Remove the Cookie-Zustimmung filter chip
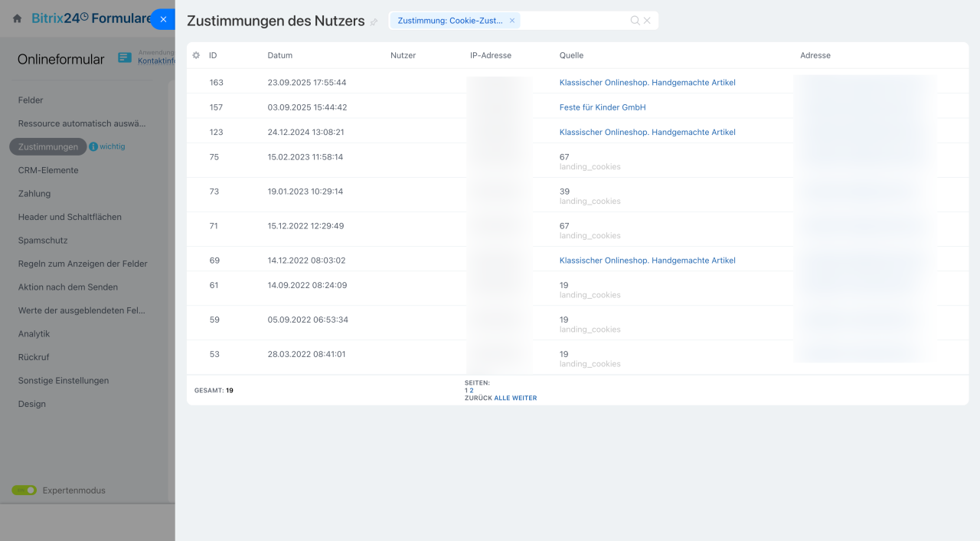Image resolution: width=980 pixels, height=541 pixels. (x=512, y=21)
